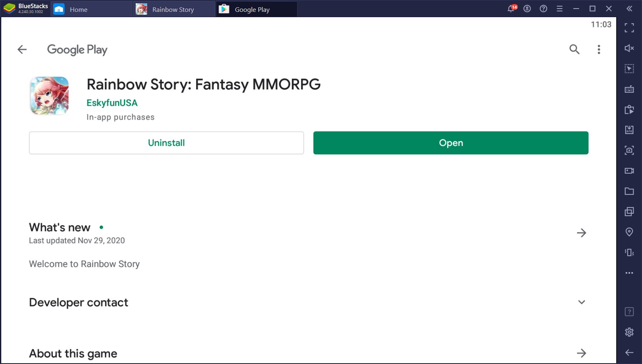Collapse the BlueStacks side toolbar

coord(629,9)
